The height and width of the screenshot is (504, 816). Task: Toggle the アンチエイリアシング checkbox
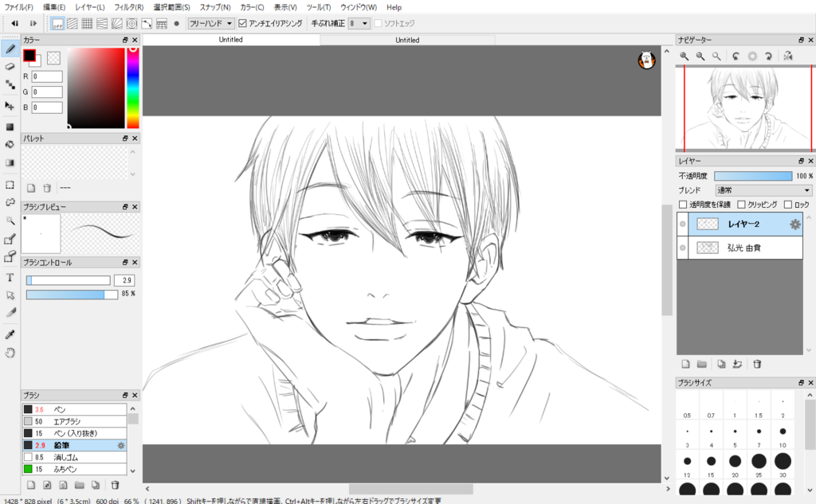click(243, 23)
